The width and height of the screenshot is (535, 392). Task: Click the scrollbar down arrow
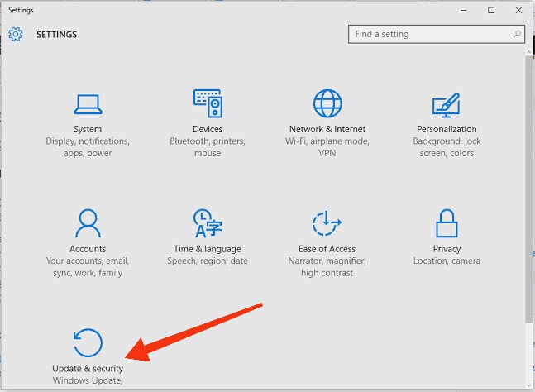click(528, 385)
